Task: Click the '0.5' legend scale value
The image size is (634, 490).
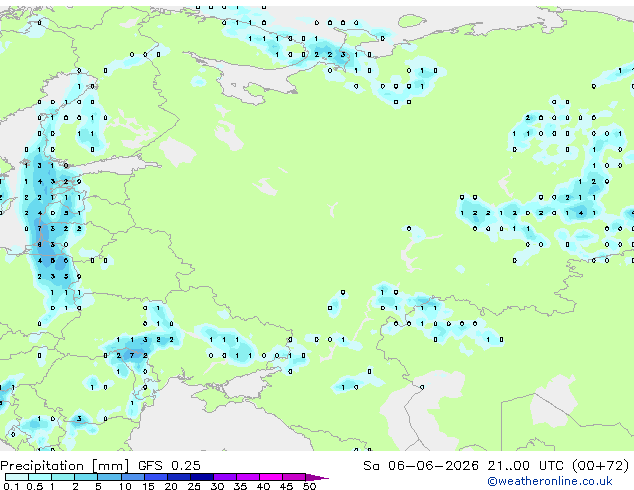Action: pos(34,486)
